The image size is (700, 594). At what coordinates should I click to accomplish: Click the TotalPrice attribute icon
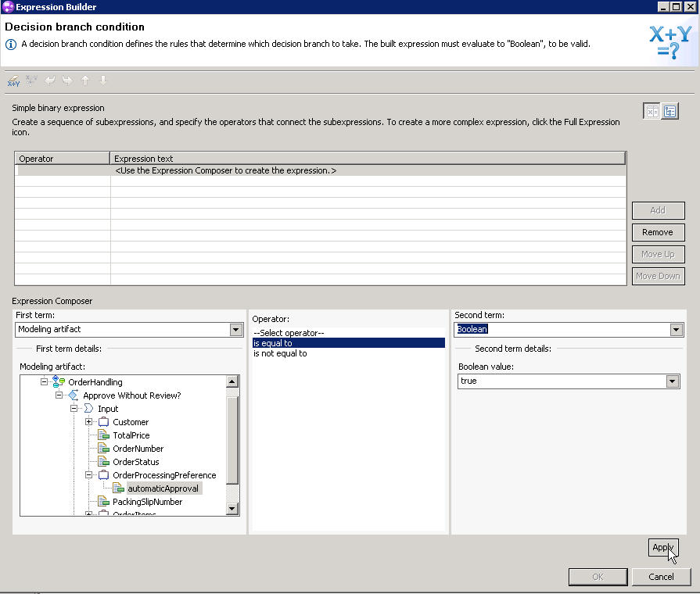coord(103,435)
